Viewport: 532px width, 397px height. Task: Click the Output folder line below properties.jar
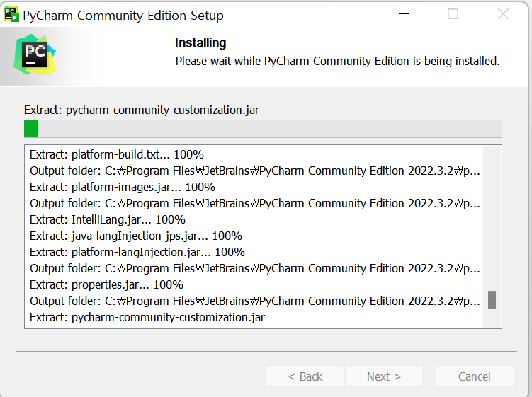tap(255, 301)
